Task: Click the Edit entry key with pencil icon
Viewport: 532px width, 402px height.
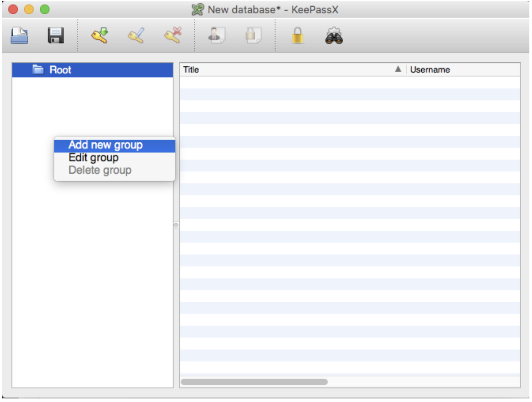Action: (x=136, y=36)
